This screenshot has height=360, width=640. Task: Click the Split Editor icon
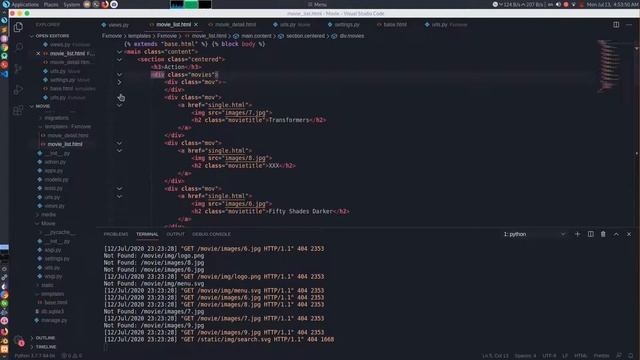[616, 24]
